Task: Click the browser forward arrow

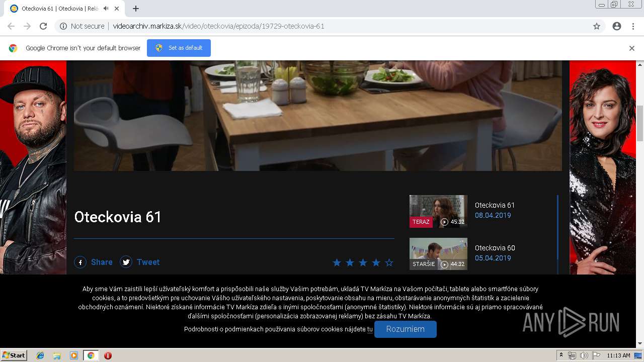Action: coord(27,26)
